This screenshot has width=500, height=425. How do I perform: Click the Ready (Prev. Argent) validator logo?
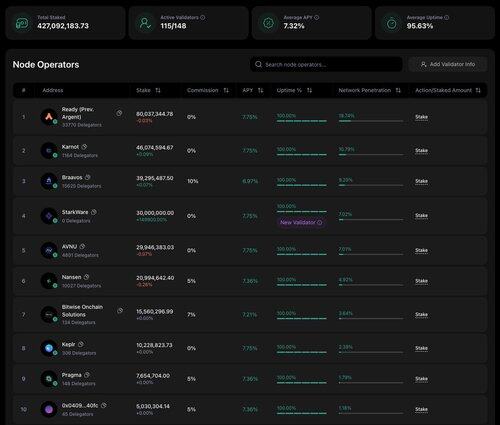[x=49, y=117]
